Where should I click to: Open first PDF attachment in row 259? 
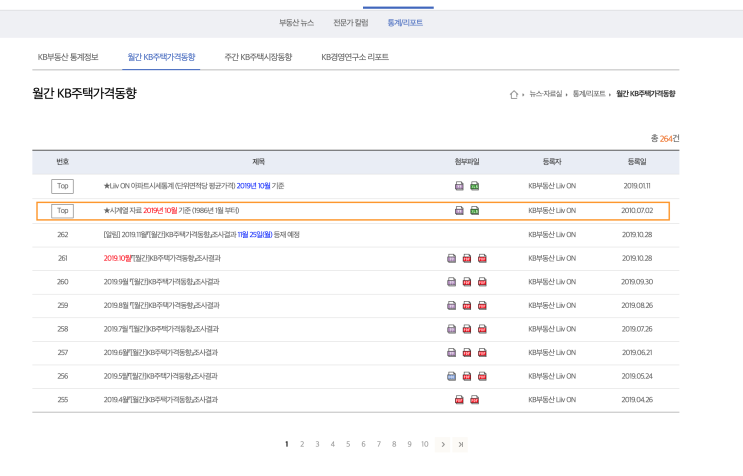tap(467, 305)
